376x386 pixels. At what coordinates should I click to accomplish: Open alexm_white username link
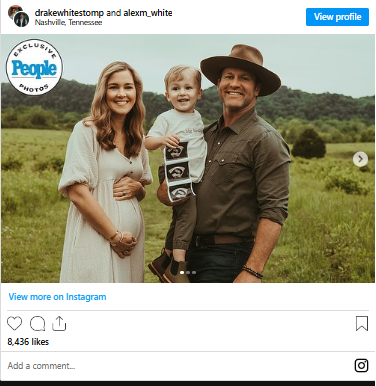click(x=148, y=13)
